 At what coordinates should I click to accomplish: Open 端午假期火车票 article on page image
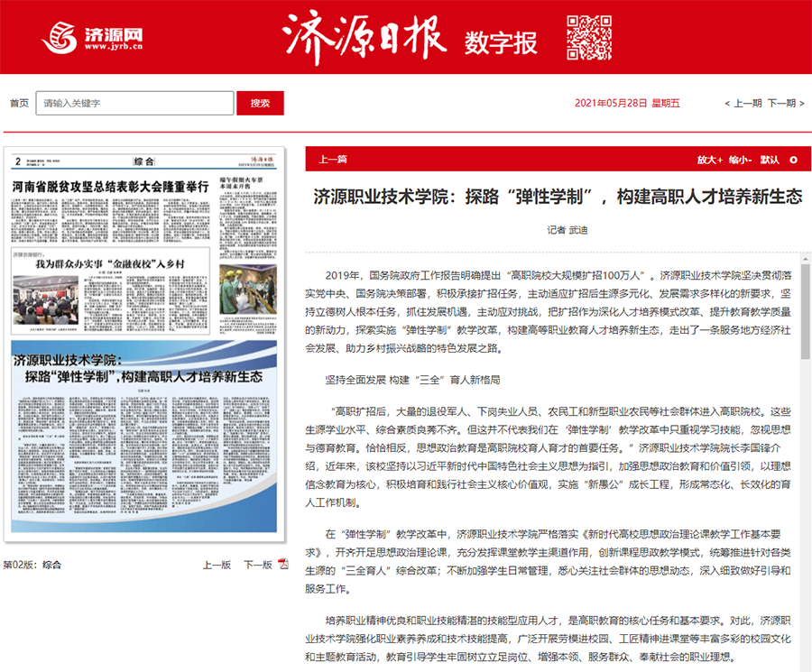coord(241,182)
